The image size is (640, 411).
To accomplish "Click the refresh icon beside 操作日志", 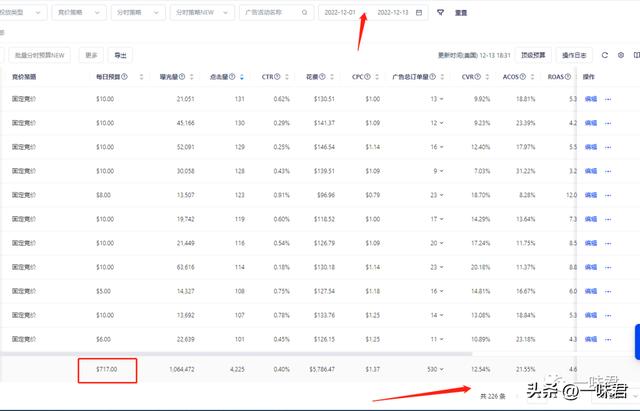I will coord(605,55).
